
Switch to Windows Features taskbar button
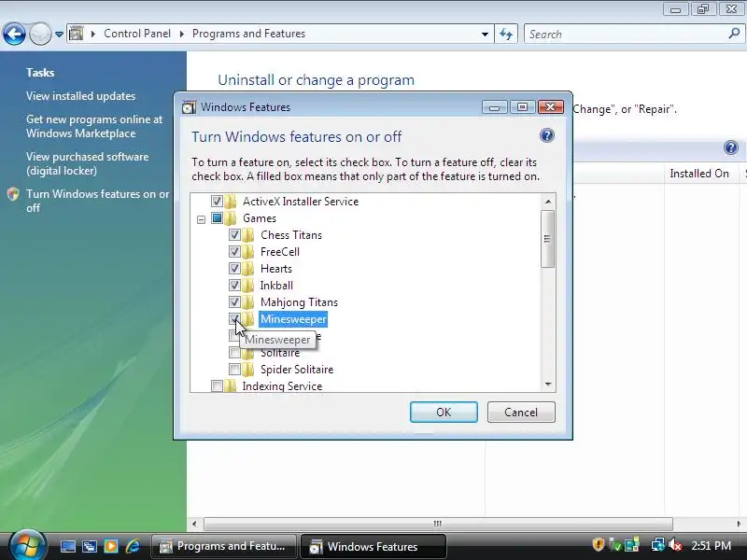[373, 546]
